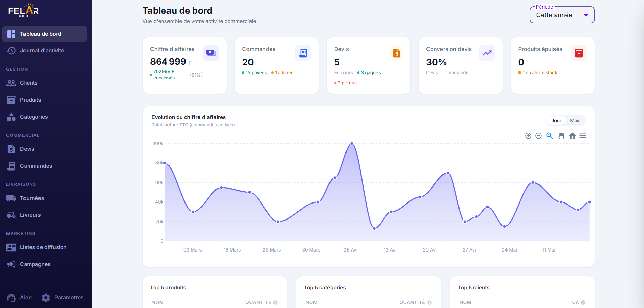Click the Parametres gear icon
This screenshot has width=644, height=308.
tap(46, 298)
